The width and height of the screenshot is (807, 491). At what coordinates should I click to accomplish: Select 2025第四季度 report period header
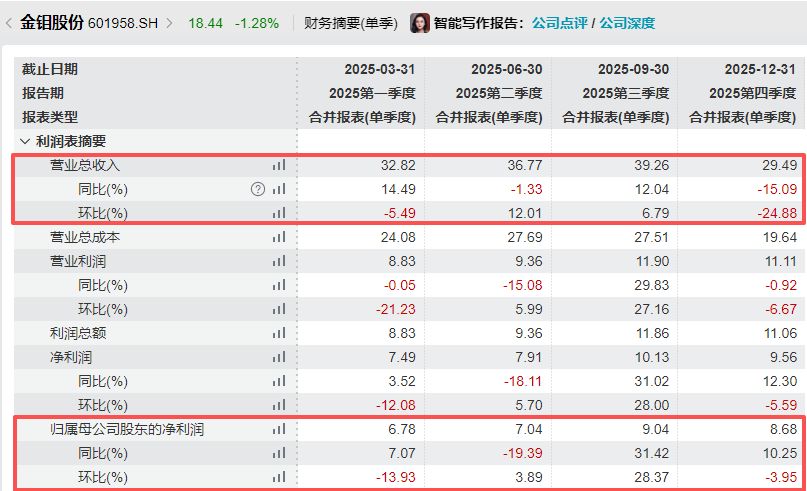[752, 93]
